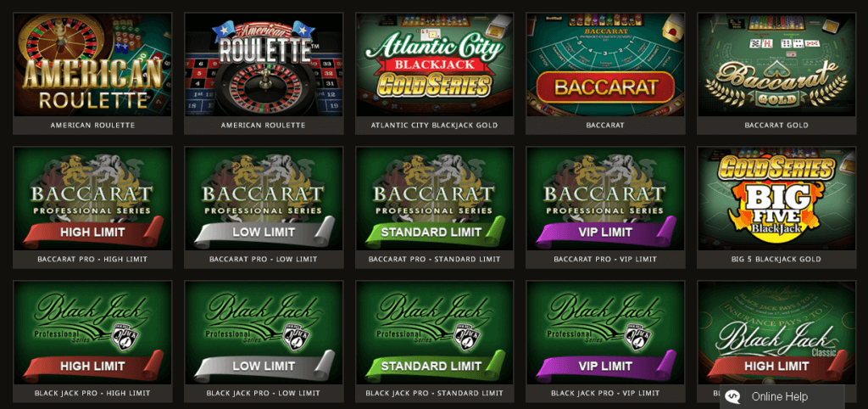This screenshot has width=868, height=409.
Task: Launch Big Five Blackjack Gold Series game
Action: coord(776,199)
